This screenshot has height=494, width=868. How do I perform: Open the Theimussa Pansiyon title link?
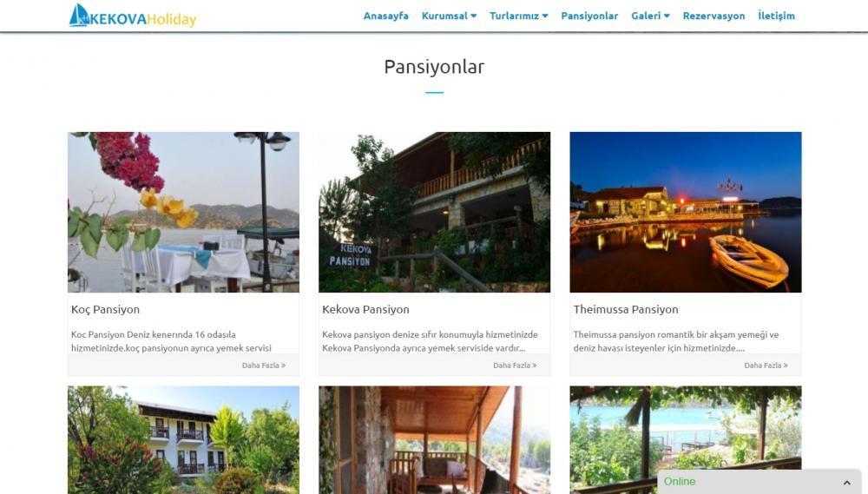point(626,310)
